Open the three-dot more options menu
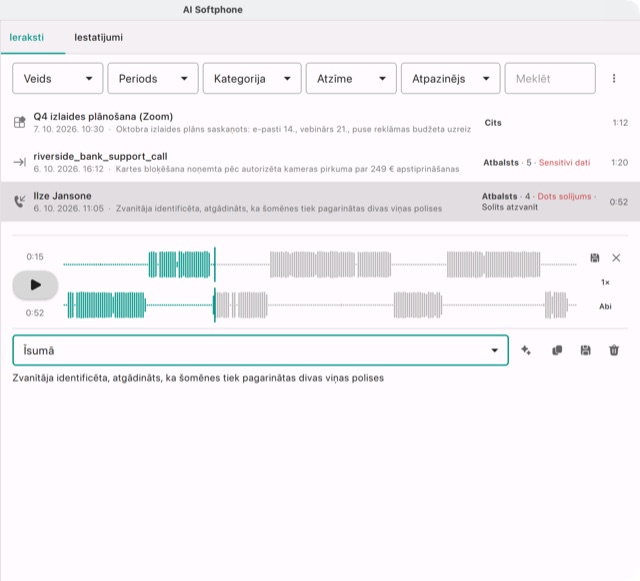The image size is (640, 581). click(x=614, y=78)
